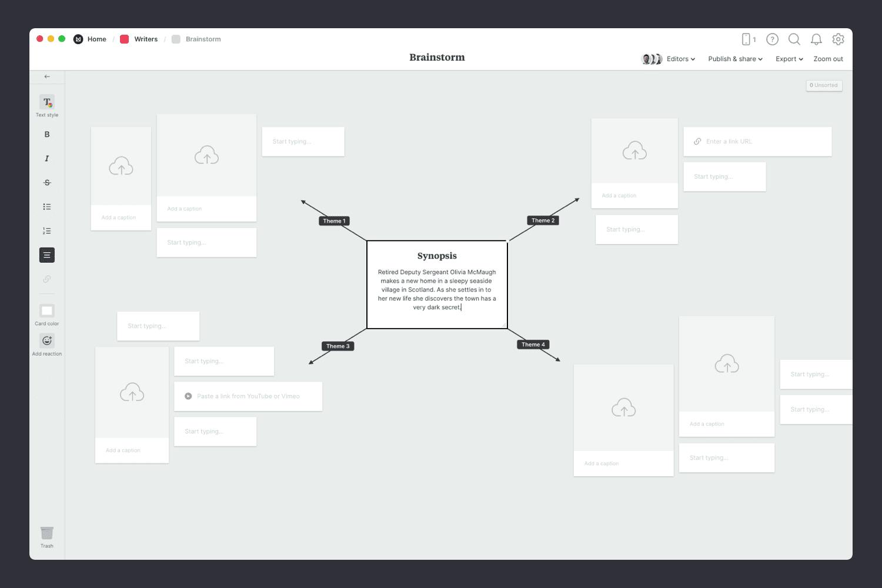Image resolution: width=882 pixels, height=588 pixels.
Task: Click the Zoom out button
Action: (x=828, y=59)
